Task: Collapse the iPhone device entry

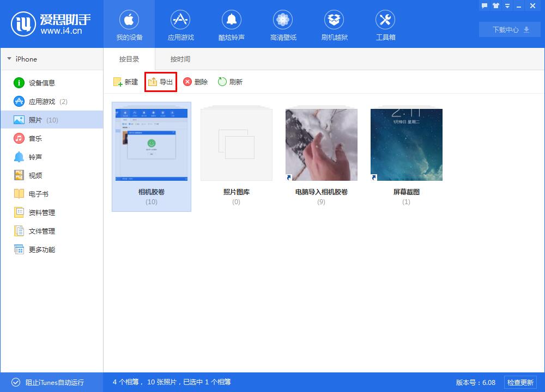Action: (x=9, y=59)
